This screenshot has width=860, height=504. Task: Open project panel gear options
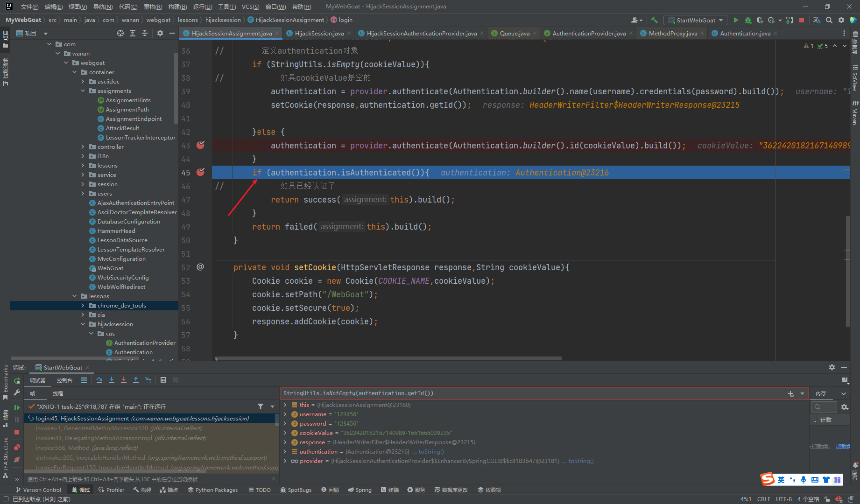[160, 33]
